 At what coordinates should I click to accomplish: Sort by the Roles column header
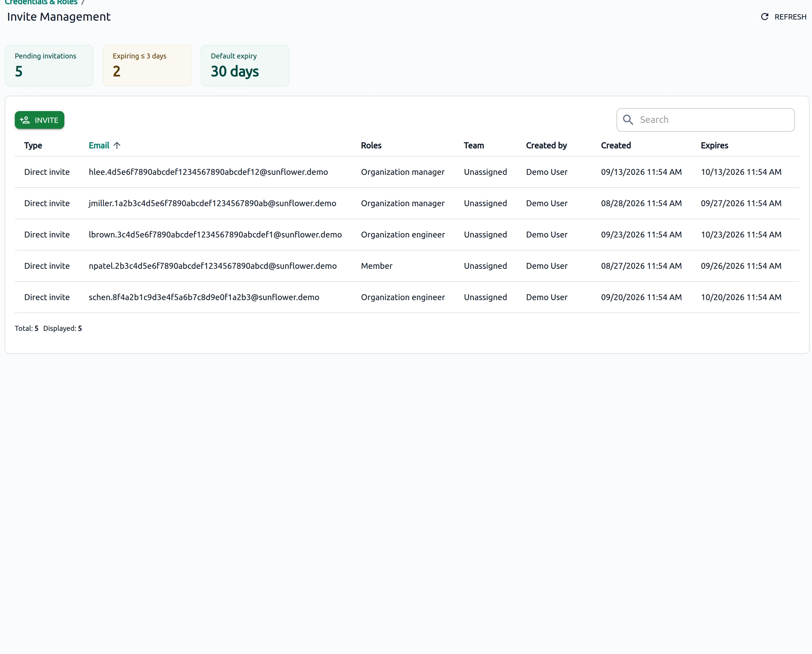(371, 145)
